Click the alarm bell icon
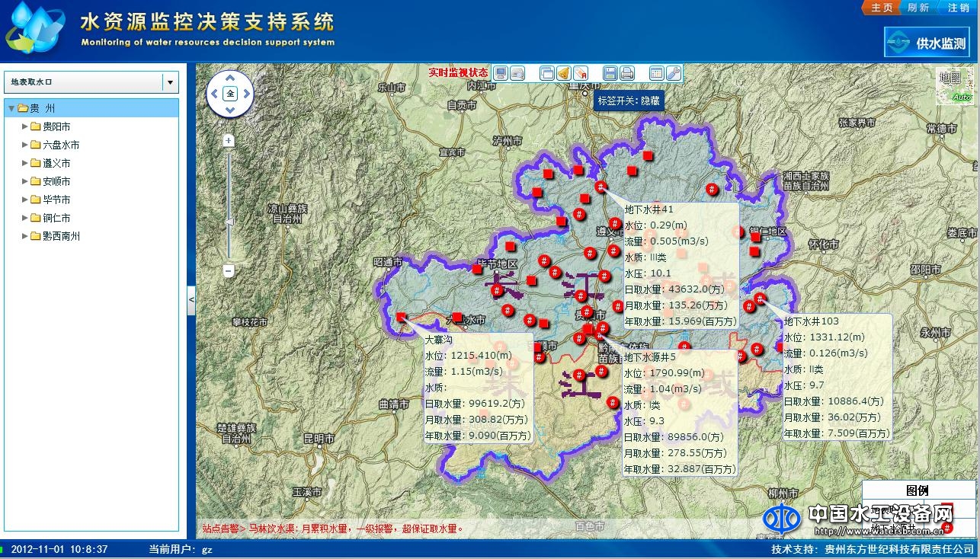The image size is (980, 559). (563, 73)
